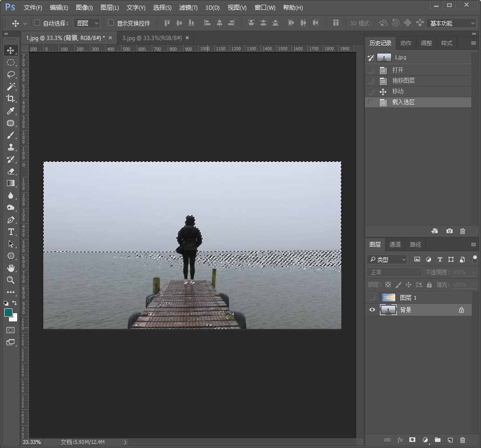481x448 pixels.
Task: Select the Hand tool
Action: coord(11,268)
